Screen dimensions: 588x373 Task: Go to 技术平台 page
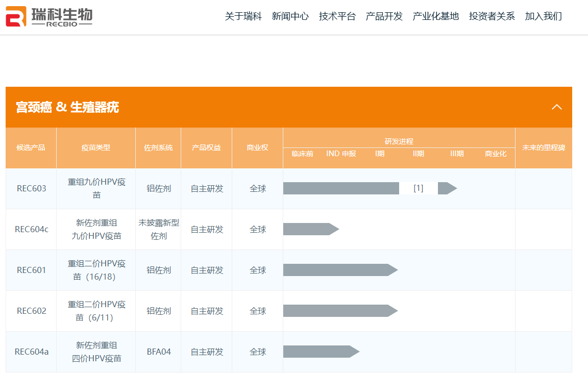337,16
